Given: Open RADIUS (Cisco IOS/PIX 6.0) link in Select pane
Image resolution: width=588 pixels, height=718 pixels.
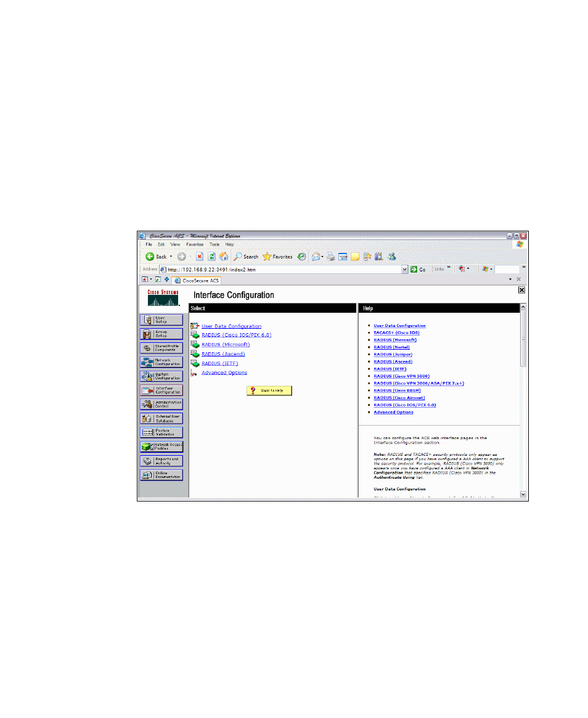Looking at the screenshot, I should click(x=237, y=335).
